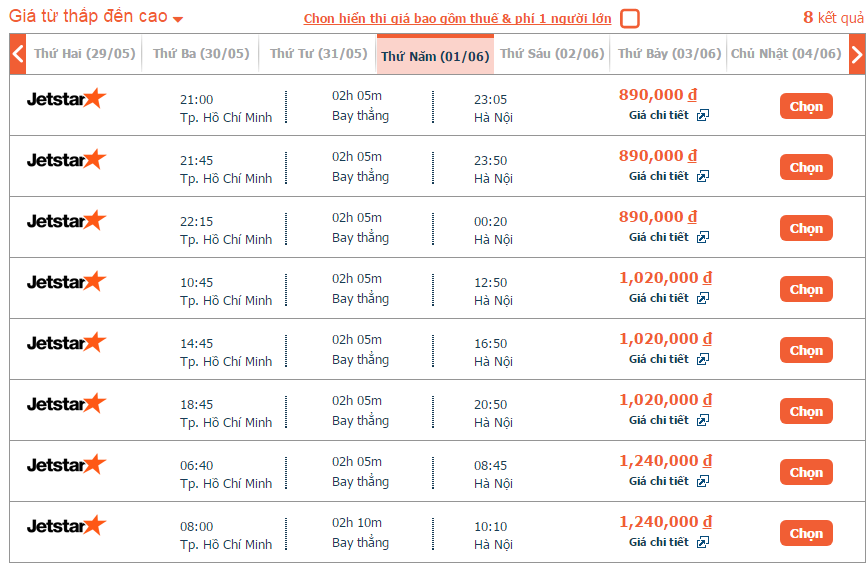866x565 pixels.
Task: Open price detail popup icon for 18:45 flight
Action: tap(703, 421)
